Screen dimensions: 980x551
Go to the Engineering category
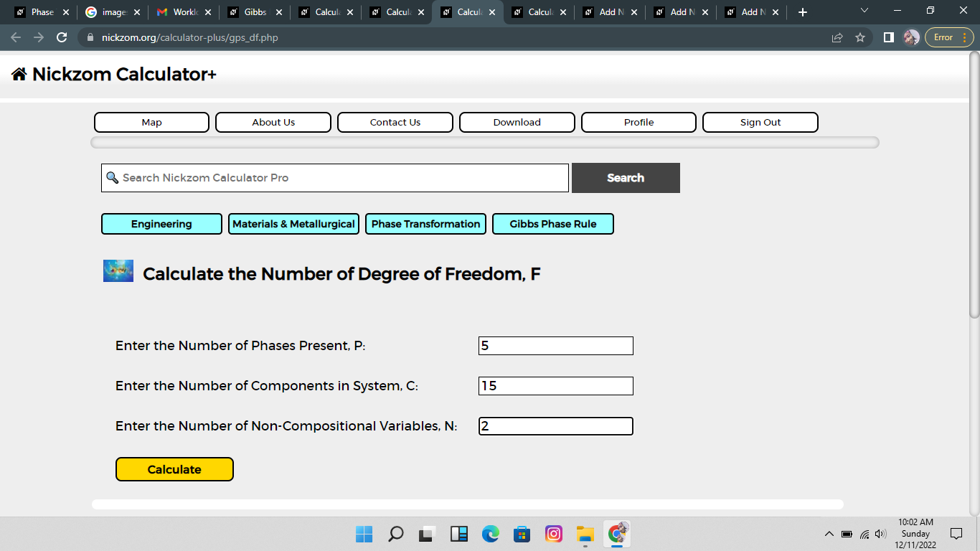pyautogui.click(x=161, y=224)
